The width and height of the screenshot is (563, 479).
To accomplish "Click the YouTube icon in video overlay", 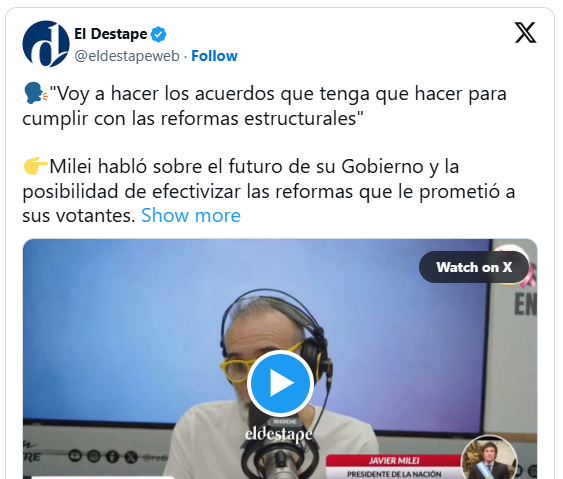I will (x=75, y=456).
